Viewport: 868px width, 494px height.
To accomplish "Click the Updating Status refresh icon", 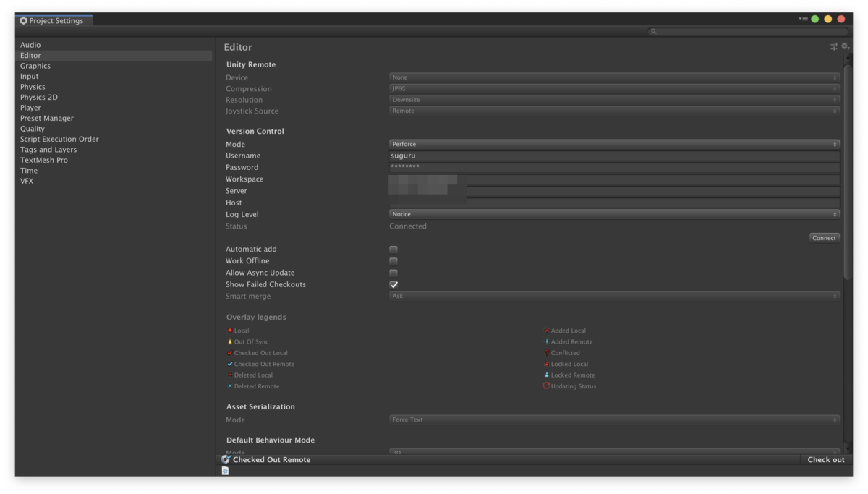I will click(547, 386).
